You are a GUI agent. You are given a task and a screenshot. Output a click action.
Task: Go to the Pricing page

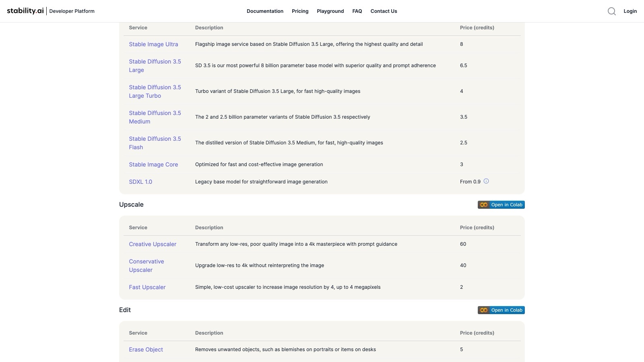(300, 11)
